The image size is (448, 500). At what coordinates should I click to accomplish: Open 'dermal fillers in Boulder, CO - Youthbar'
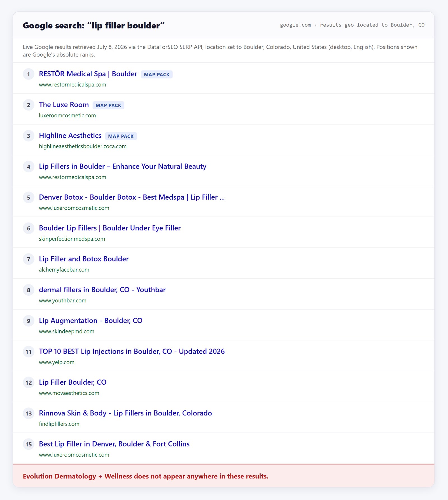pos(102,289)
